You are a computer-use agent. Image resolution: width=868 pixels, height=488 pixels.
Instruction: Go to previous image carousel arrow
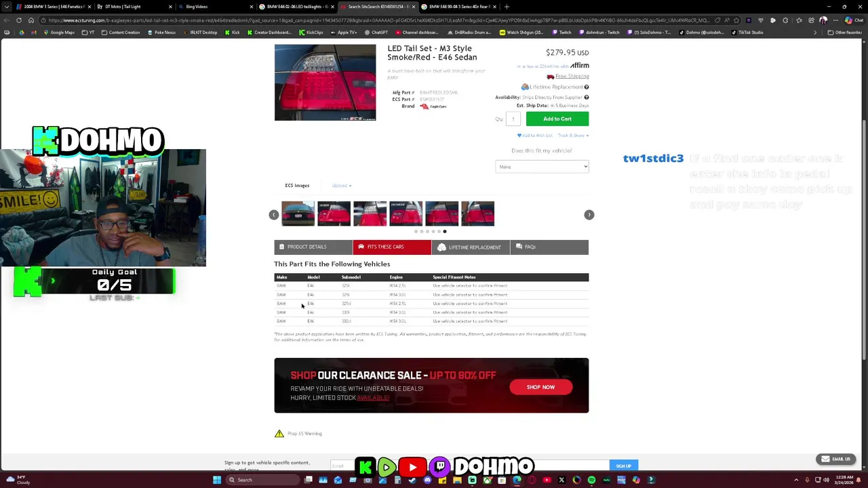[274, 215]
